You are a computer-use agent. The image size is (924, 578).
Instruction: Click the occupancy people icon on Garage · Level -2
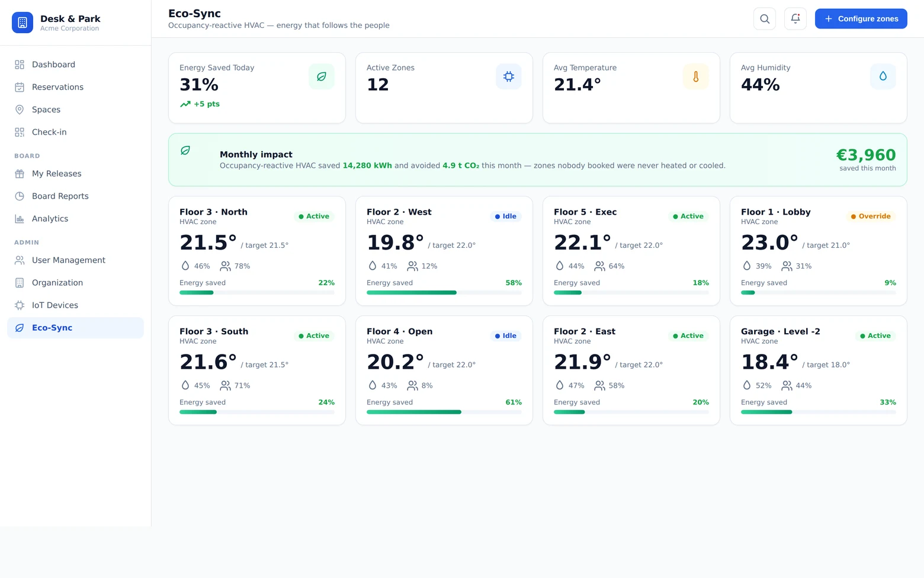[787, 385]
